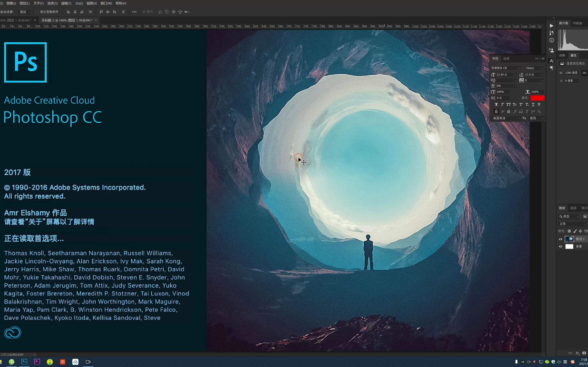Open Heavy font style dropdown
This screenshot has width=588, height=367.
click(x=543, y=68)
